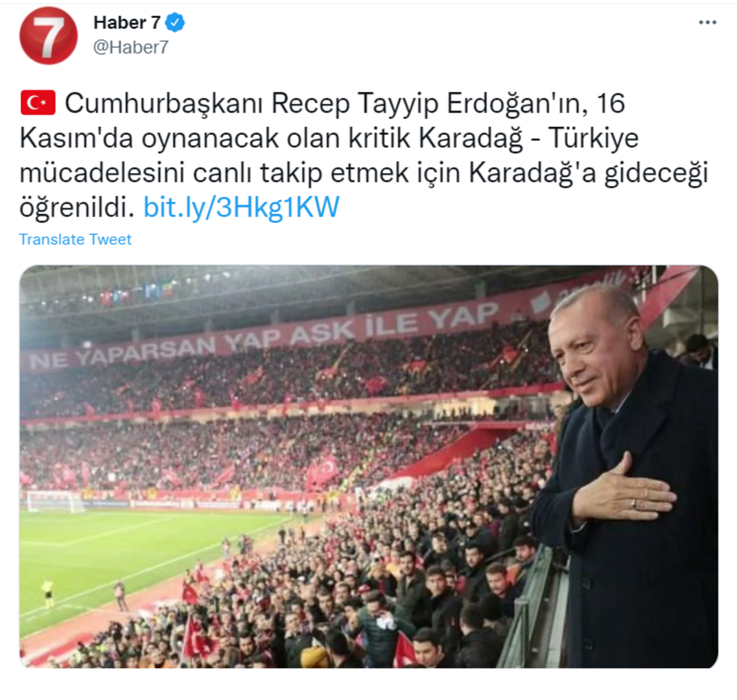Open the Haber 7 red profile avatar

[x=49, y=35]
